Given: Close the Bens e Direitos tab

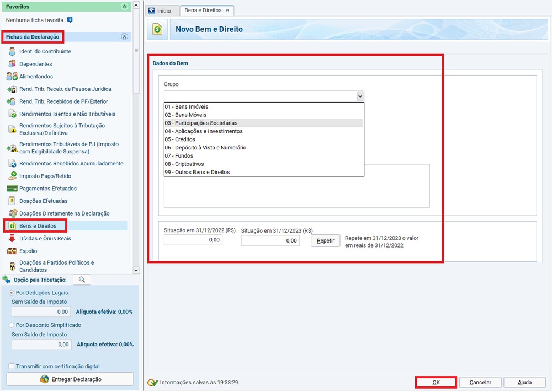Looking at the screenshot, I should (227, 10).
